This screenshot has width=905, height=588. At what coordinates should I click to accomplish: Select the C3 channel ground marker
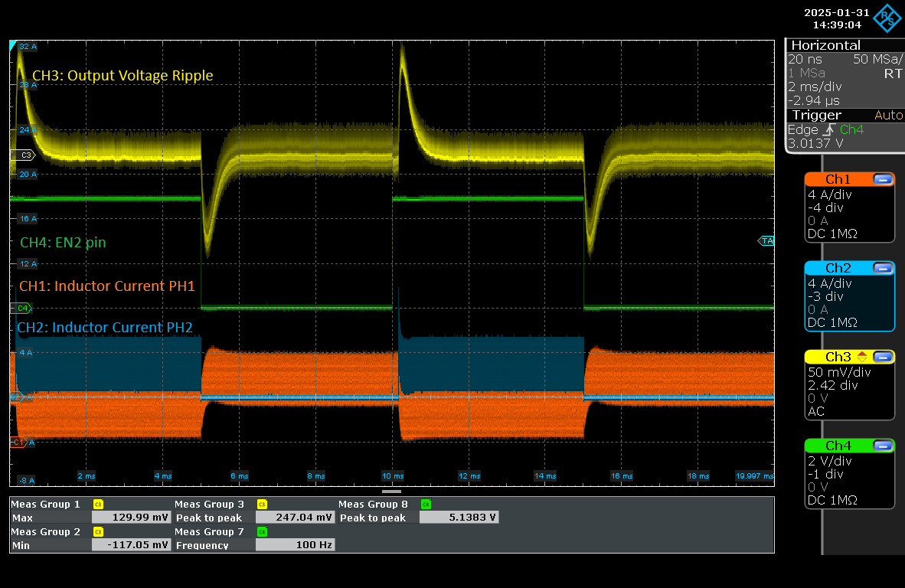[x=25, y=155]
